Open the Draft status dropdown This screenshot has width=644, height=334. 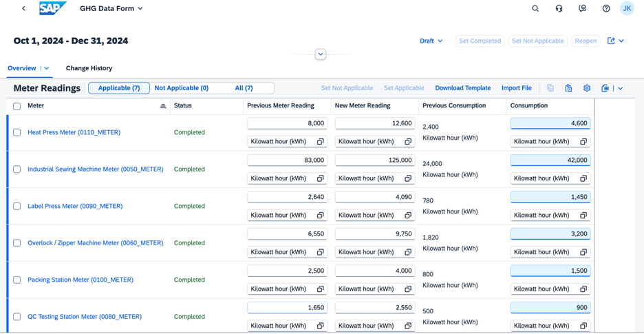pos(431,41)
